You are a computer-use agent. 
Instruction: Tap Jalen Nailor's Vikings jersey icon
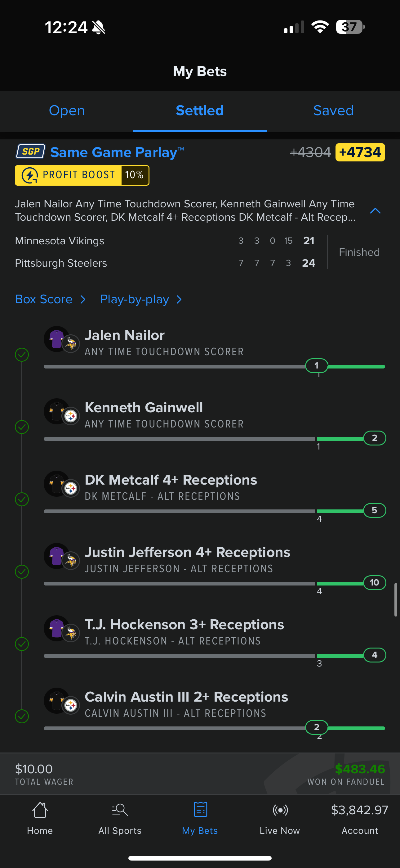[56, 339]
